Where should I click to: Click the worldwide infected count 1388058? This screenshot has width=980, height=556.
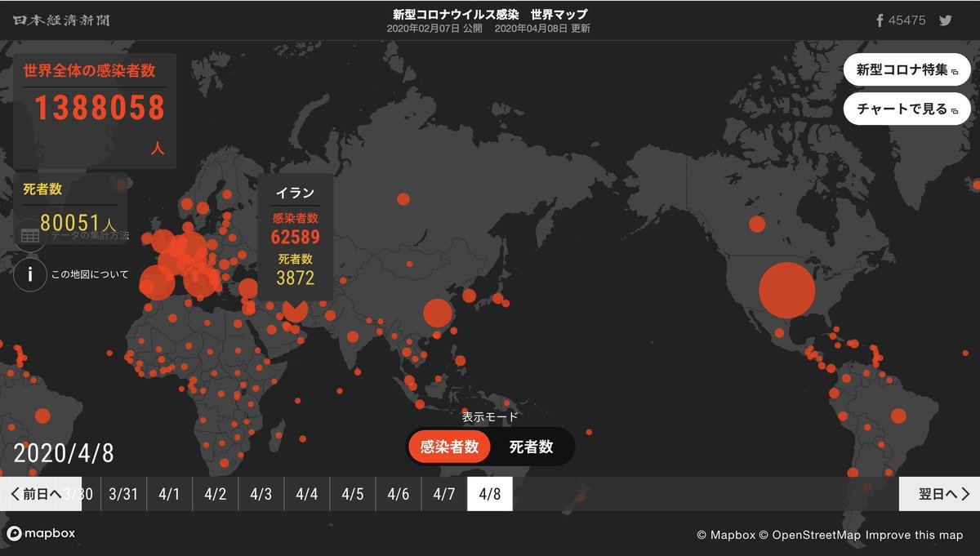point(100,109)
